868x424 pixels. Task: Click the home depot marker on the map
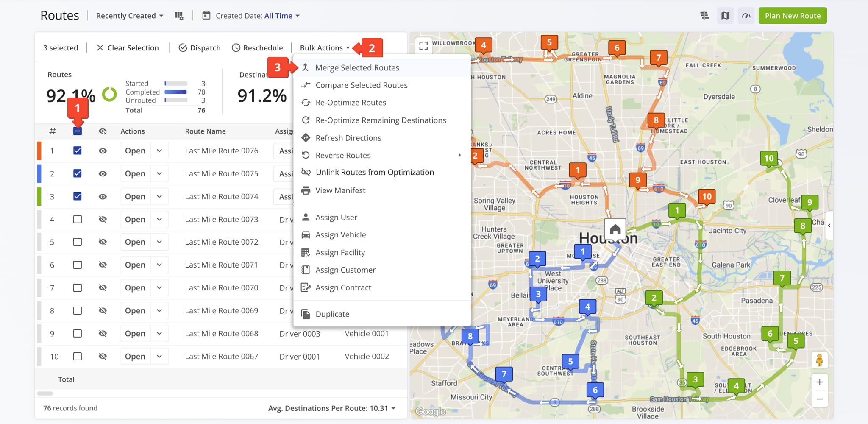point(615,228)
